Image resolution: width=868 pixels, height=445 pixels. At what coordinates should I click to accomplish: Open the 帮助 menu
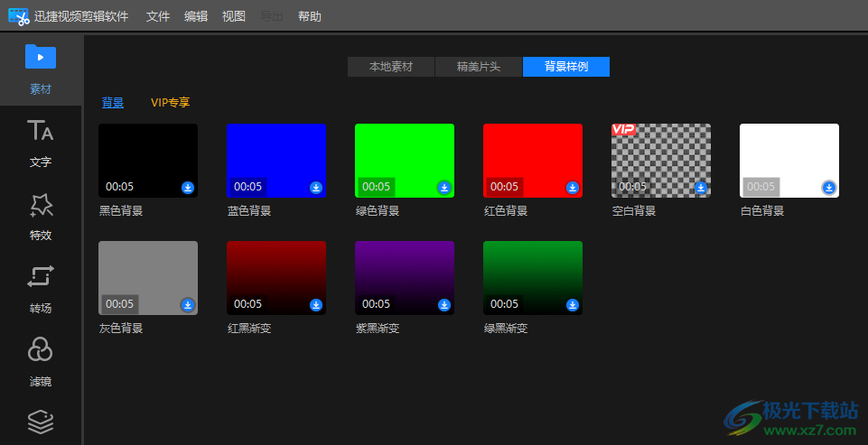(x=309, y=16)
